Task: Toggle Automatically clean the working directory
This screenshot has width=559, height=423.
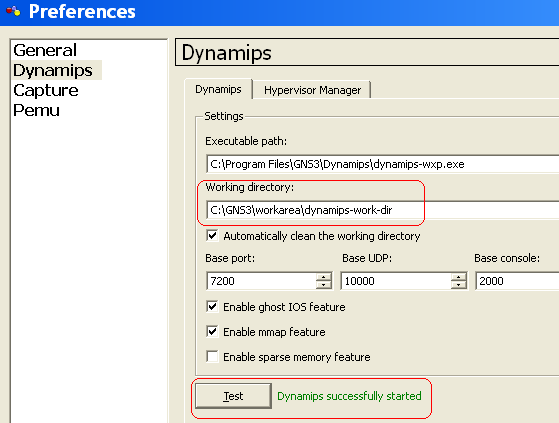Action: point(212,236)
